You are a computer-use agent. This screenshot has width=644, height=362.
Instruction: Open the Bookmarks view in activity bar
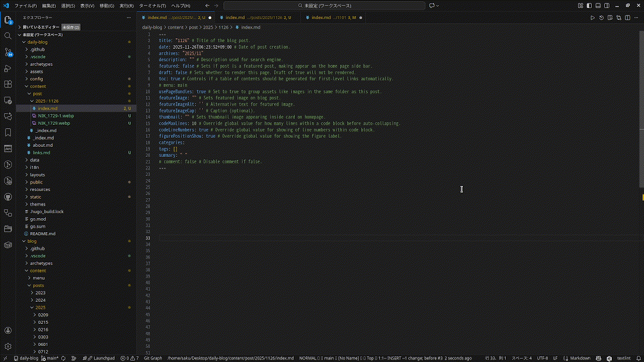click(x=8, y=133)
